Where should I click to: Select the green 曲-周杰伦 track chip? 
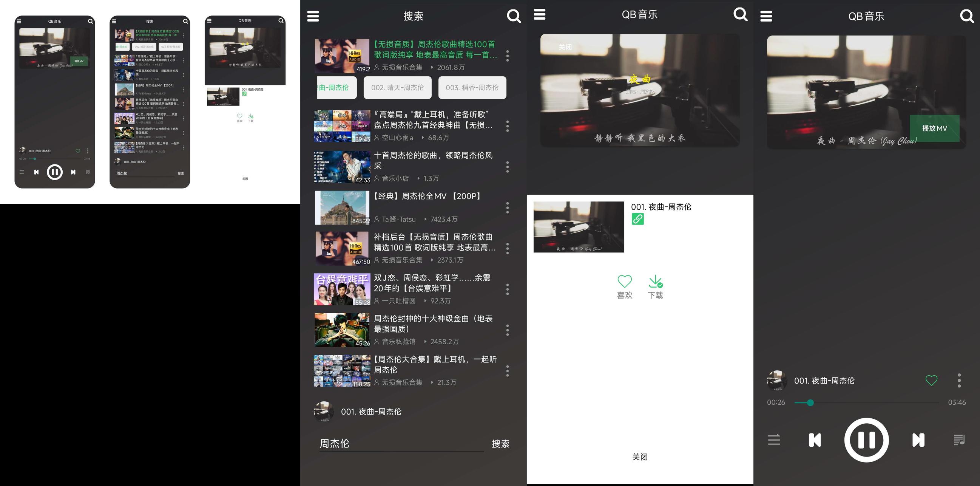[x=337, y=88]
